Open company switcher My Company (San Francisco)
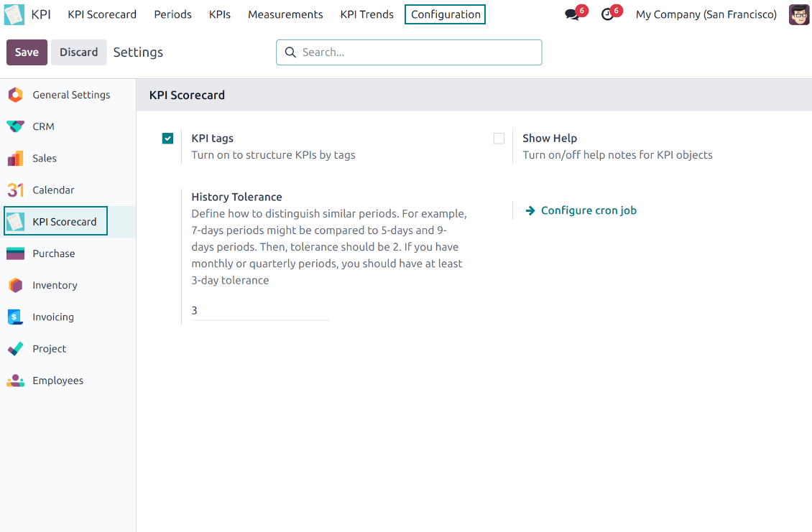This screenshot has height=532, width=812. [706, 14]
